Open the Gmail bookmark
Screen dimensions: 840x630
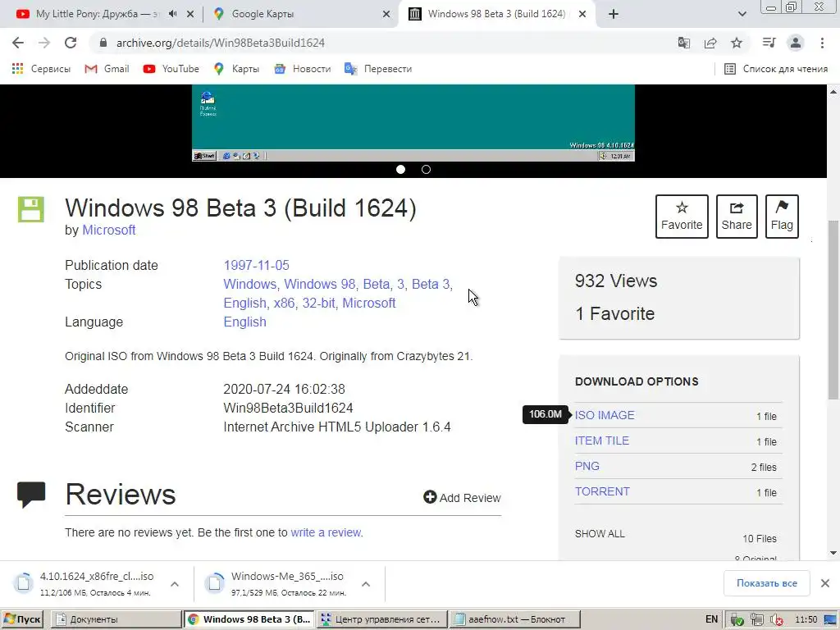[x=107, y=69]
